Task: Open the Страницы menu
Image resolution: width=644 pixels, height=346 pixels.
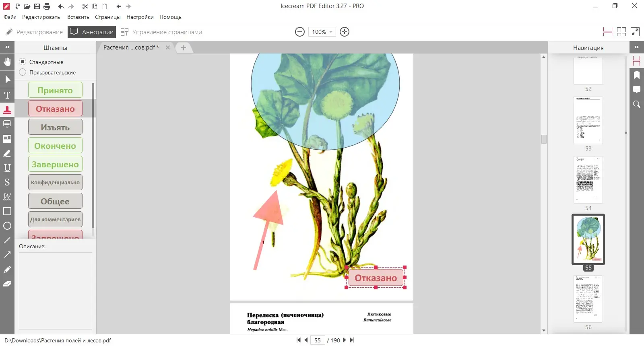Action: pos(108,17)
